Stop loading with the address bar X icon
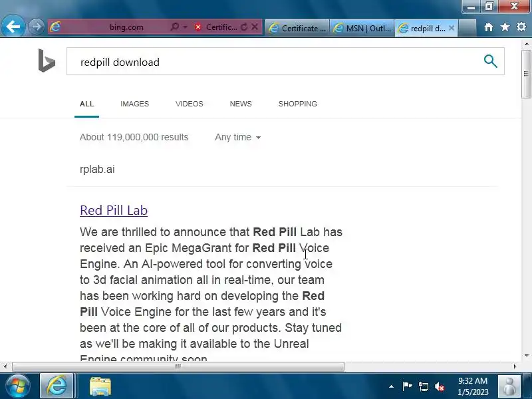 coord(255,27)
